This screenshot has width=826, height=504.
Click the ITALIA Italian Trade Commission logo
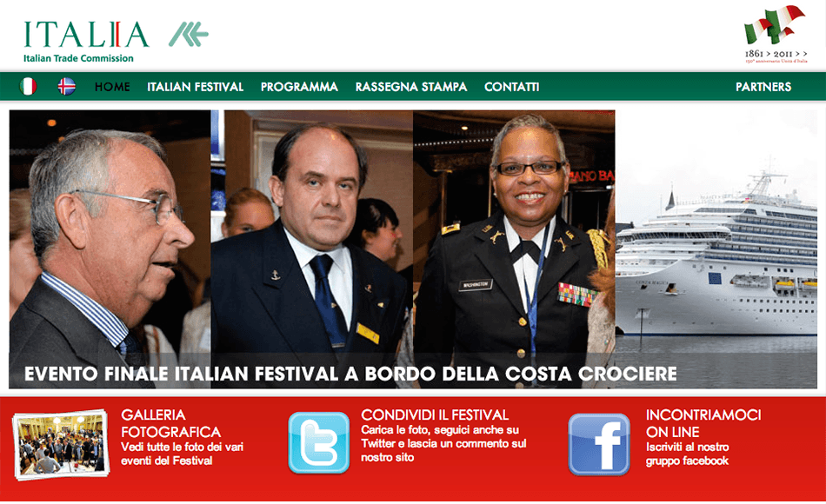86,42
